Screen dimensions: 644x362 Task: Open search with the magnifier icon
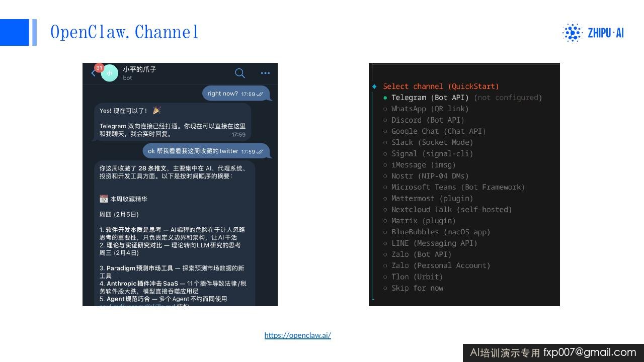pos(240,73)
